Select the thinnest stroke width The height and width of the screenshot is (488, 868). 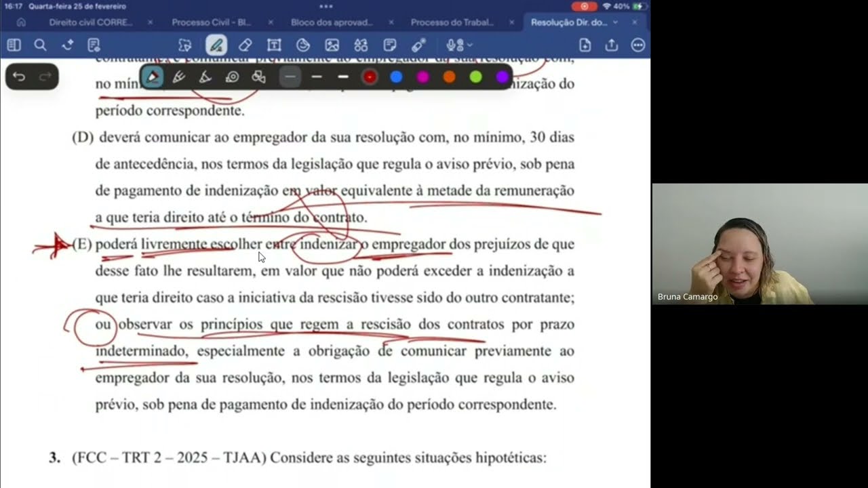(x=290, y=77)
